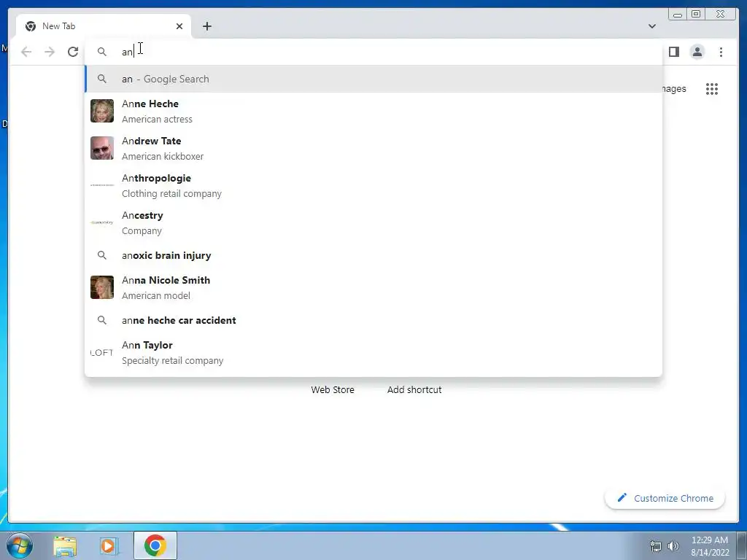Select the Anthropologie suggestion
The image size is (747, 560).
click(x=373, y=185)
